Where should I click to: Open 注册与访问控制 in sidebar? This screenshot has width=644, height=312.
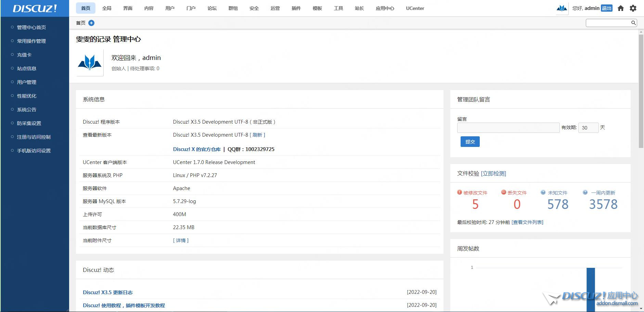click(34, 137)
